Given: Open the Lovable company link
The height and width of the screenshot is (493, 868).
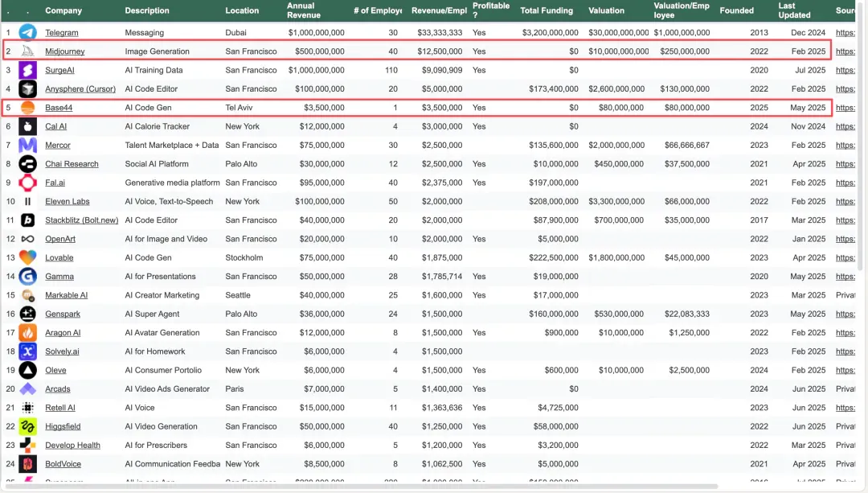Looking at the screenshot, I should 59,257.
